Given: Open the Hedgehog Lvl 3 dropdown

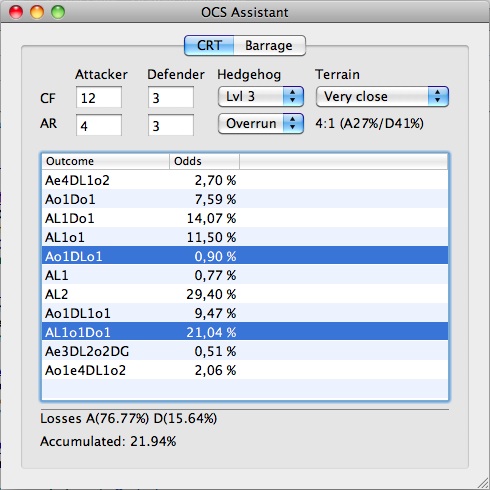Looking at the screenshot, I should click(261, 97).
